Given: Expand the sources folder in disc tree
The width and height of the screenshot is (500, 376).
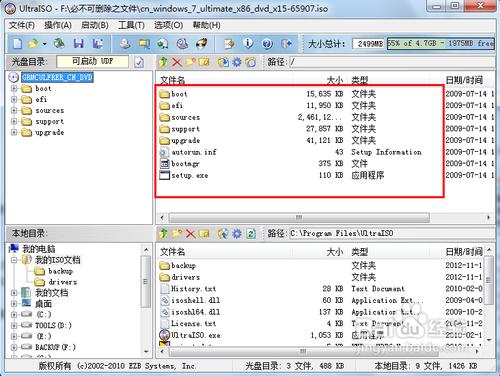Looking at the screenshot, I should coord(14,110).
